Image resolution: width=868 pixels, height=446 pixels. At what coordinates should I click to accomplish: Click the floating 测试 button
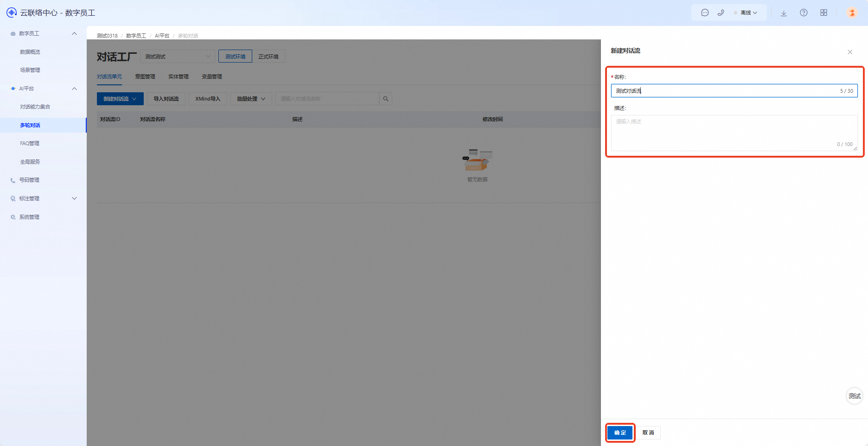(855, 396)
